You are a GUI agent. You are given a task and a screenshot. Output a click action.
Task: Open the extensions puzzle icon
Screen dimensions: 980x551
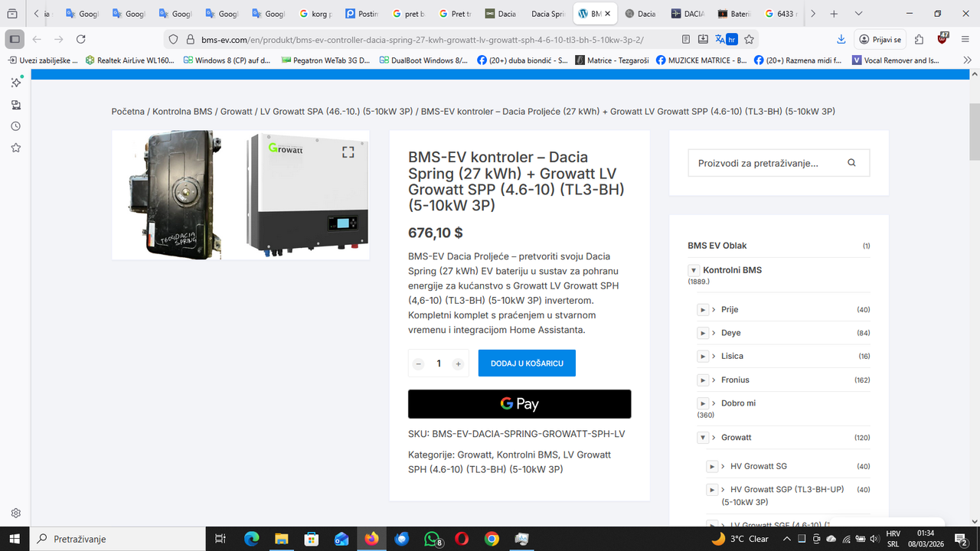(x=920, y=39)
